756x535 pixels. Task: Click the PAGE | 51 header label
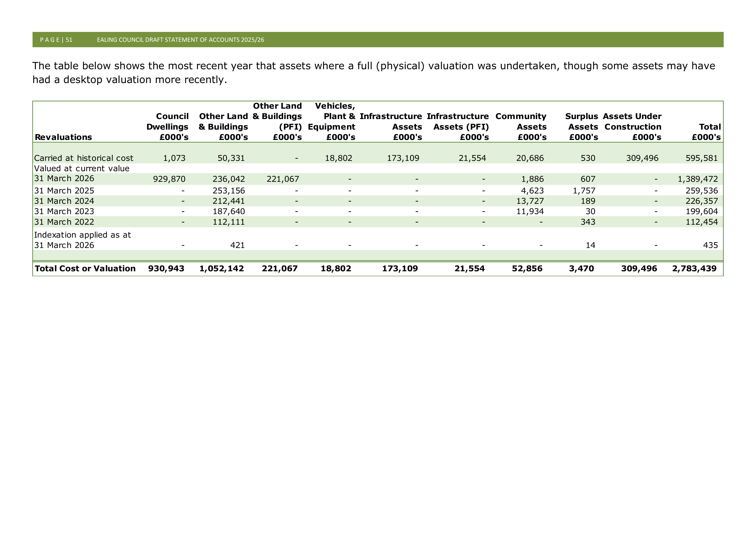click(56, 40)
